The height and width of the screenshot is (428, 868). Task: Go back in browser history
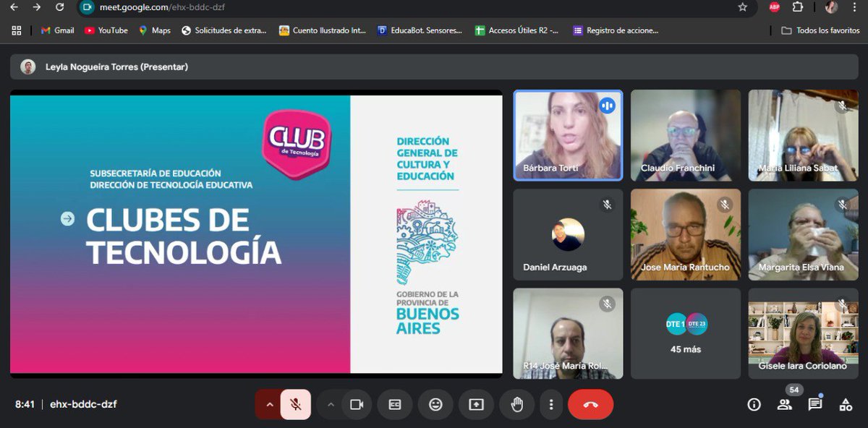(15, 7)
